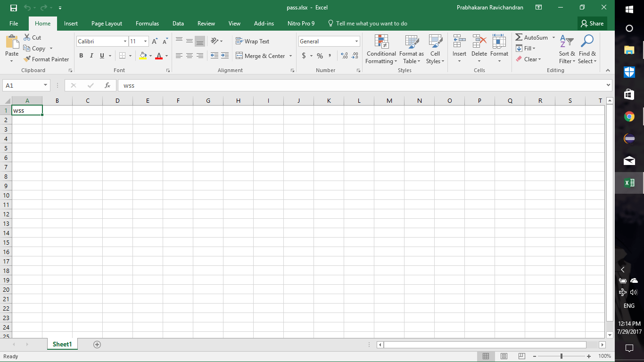644x362 pixels.
Task: Open Chrome from the taskbar
Action: tap(629, 116)
